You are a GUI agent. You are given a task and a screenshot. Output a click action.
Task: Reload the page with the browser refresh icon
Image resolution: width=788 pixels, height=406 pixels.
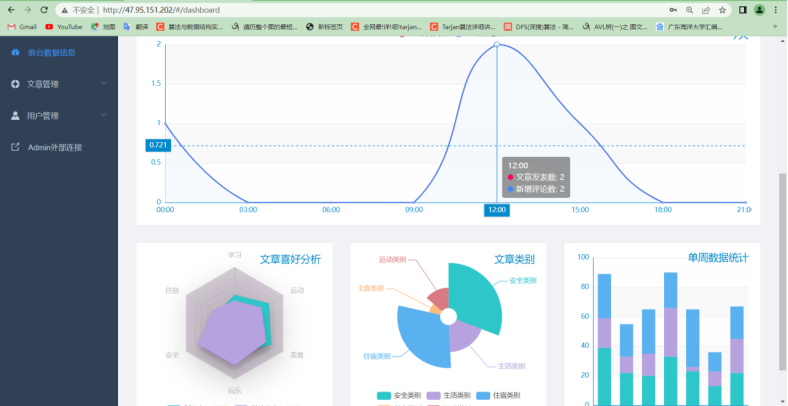tap(44, 9)
